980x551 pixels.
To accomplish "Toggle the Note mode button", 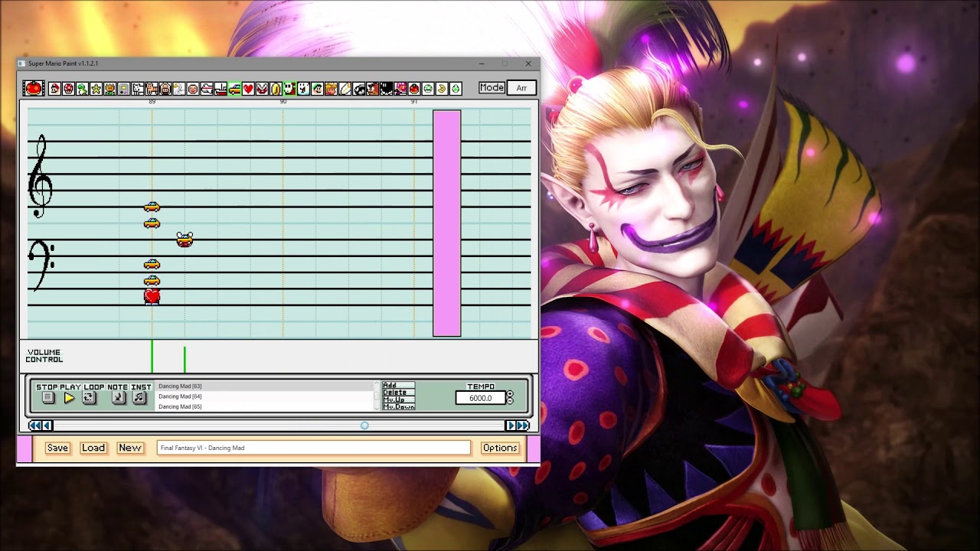I will point(119,397).
